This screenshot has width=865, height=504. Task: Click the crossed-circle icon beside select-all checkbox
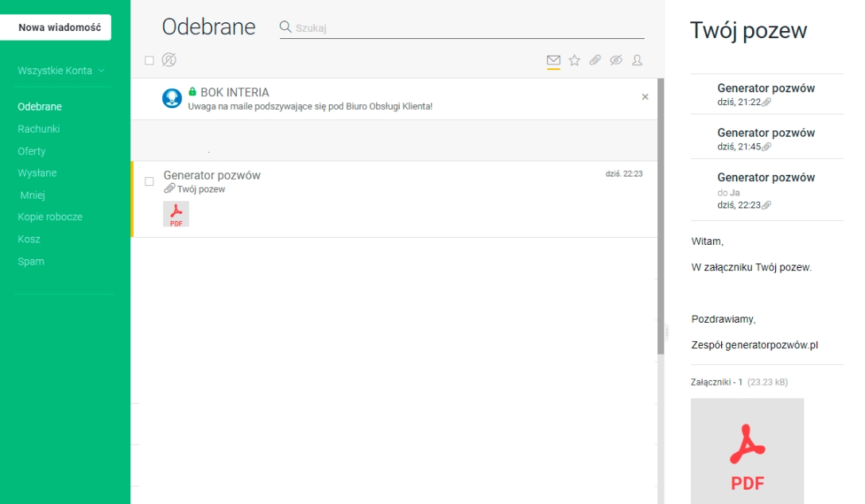(x=169, y=60)
